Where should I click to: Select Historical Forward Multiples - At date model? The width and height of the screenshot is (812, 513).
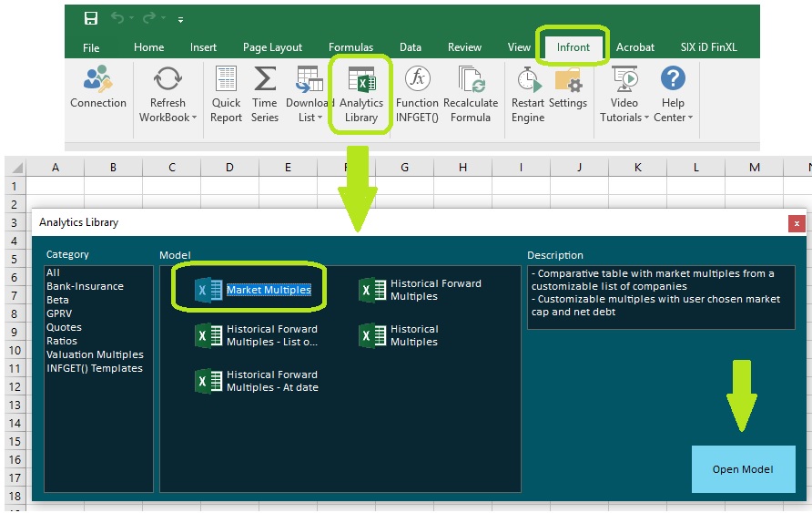click(257, 381)
